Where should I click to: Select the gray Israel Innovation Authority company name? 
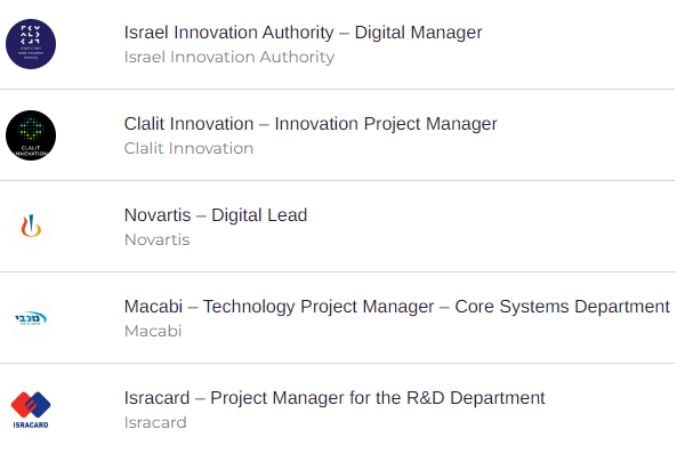(229, 57)
